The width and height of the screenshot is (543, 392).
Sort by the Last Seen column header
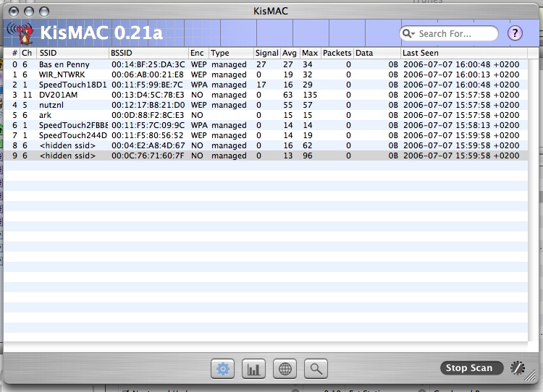point(464,53)
